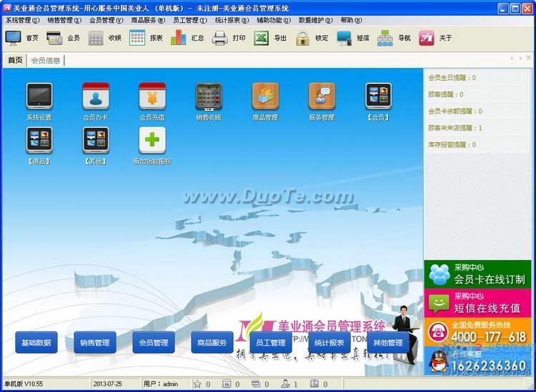Open the 商品服务 menu in menu bar
This screenshot has width=536, height=392.
click(x=148, y=20)
